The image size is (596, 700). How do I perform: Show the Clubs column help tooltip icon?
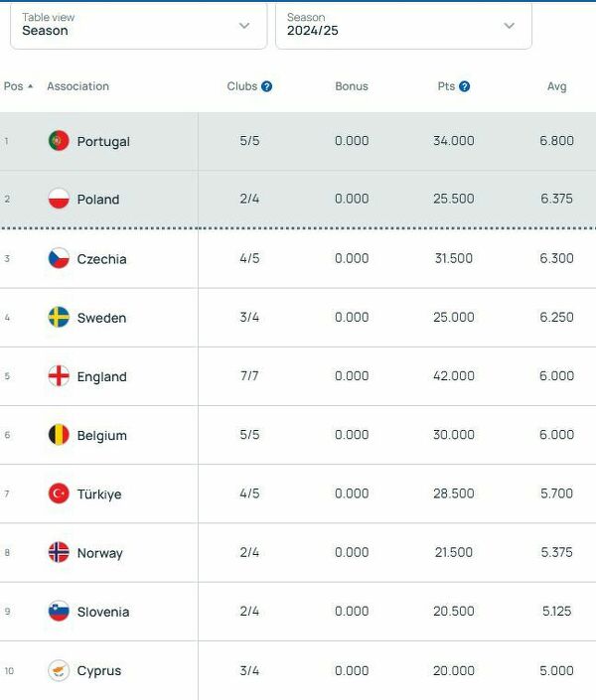pos(266,86)
